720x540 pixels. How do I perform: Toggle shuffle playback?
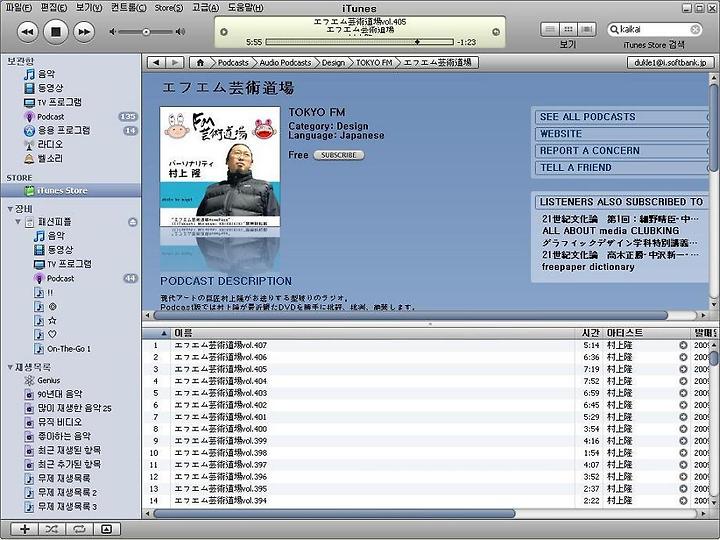coord(52,529)
